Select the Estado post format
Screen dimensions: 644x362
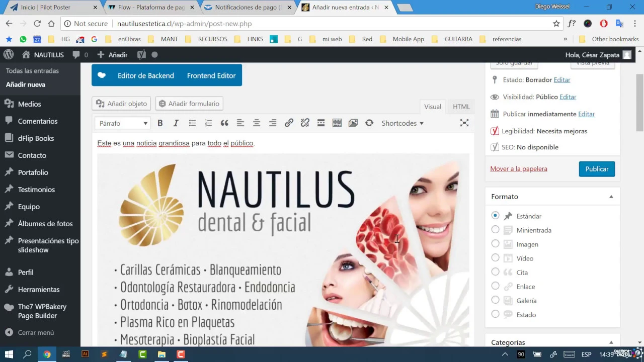point(496,314)
